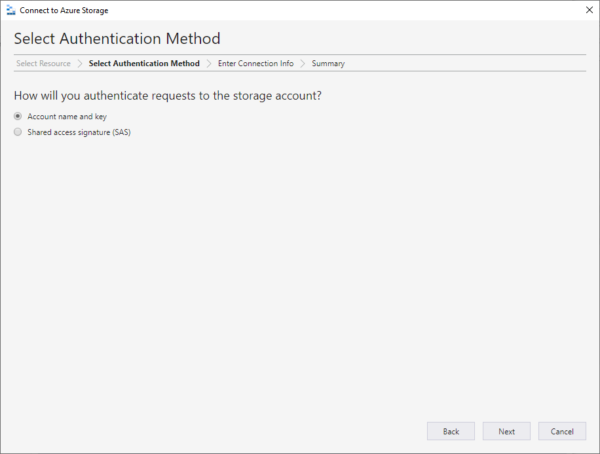The image size is (600, 454).
Task: Click the 'How will you authenticate requests' heading
Action: pos(168,96)
